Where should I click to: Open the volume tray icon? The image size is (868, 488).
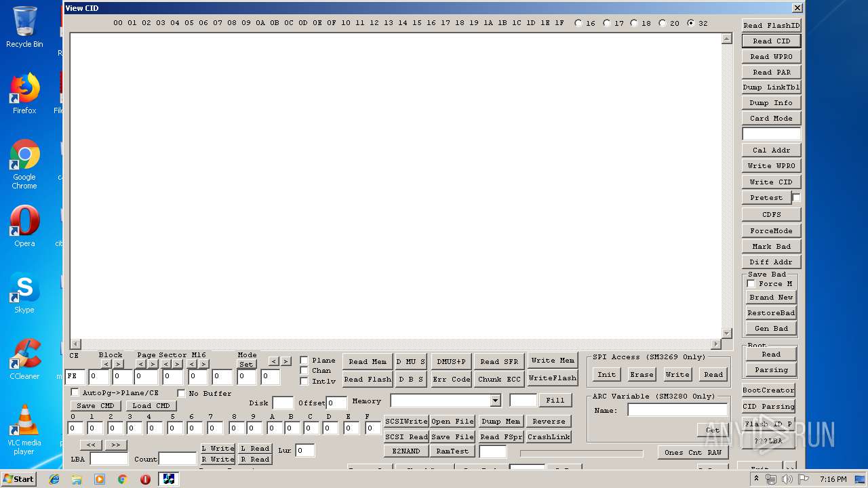pyautogui.click(x=787, y=479)
